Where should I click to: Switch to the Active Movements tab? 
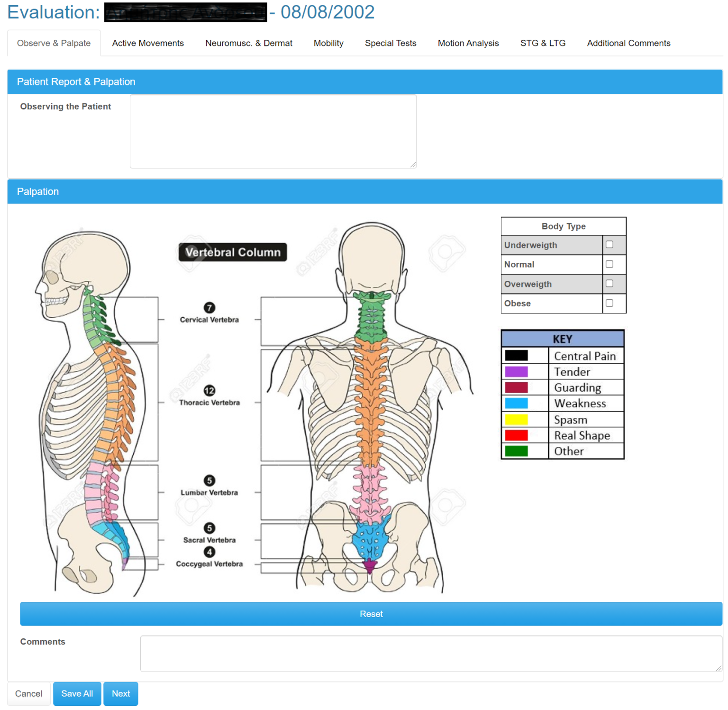(x=147, y=43)
